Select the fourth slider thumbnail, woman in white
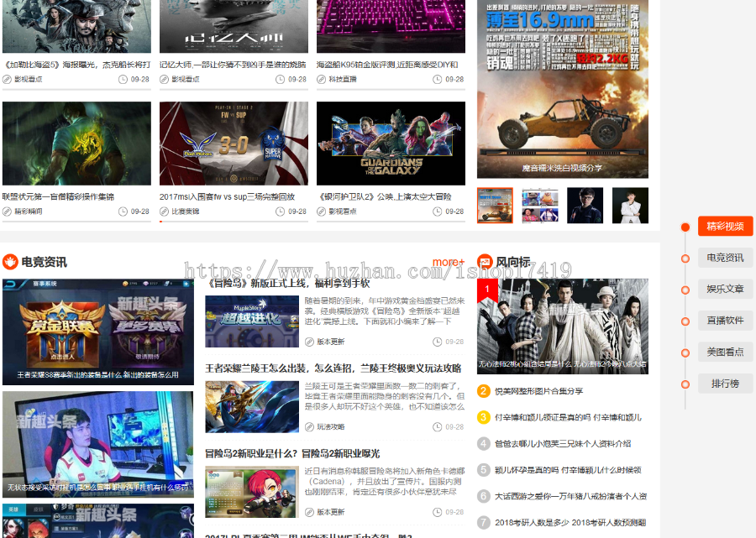Viewport: 756px width, 538px height. [x=630, y=206]
